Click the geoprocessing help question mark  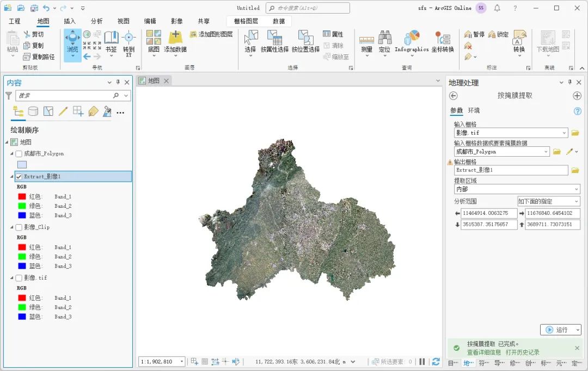(x=578, y=111)
